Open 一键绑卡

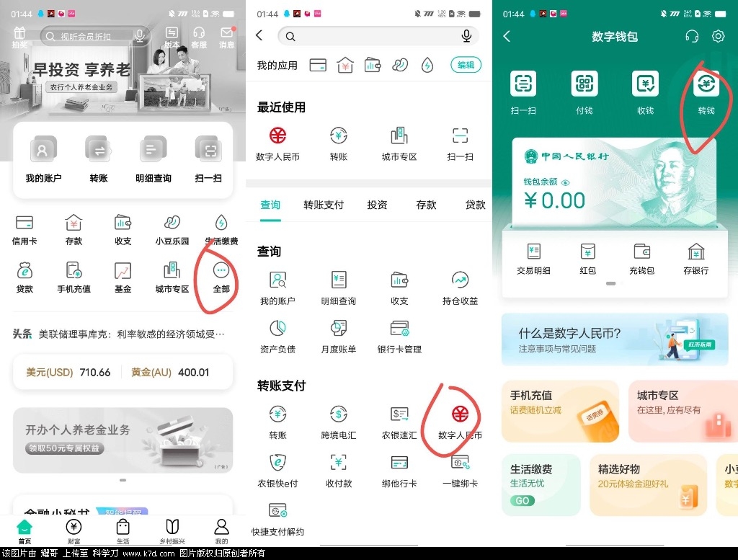click(x=461, y=471)
